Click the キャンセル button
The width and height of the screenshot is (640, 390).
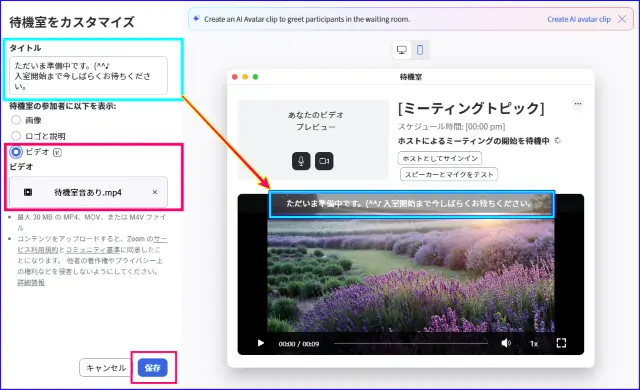coord(106,368)
